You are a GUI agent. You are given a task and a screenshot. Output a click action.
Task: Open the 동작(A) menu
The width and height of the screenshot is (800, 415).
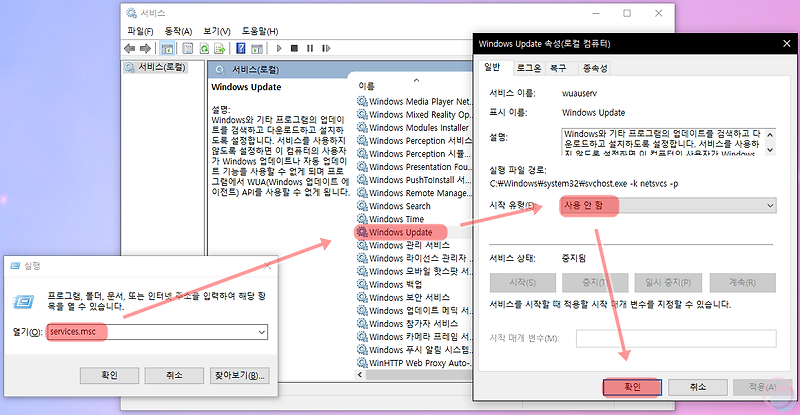[x=178, y=32]
